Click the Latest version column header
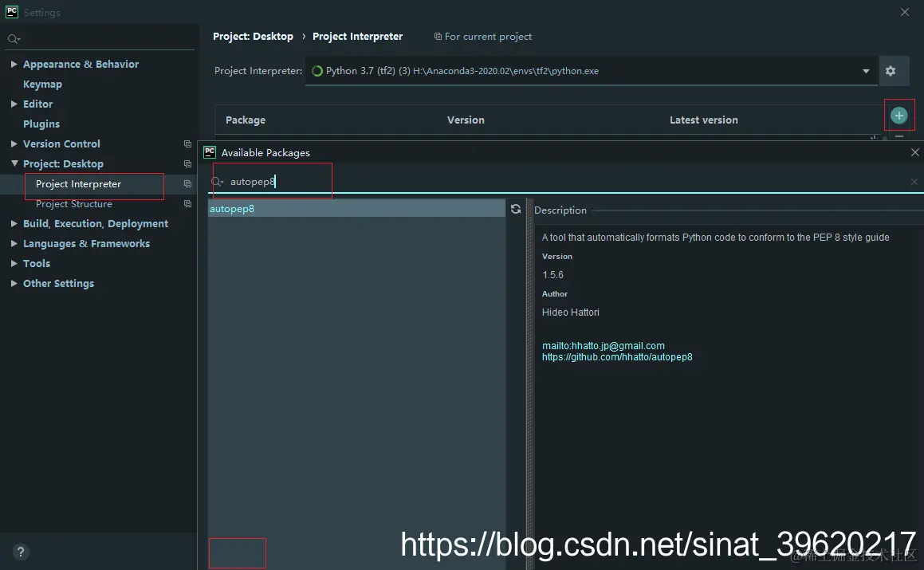 coord(704,120)
